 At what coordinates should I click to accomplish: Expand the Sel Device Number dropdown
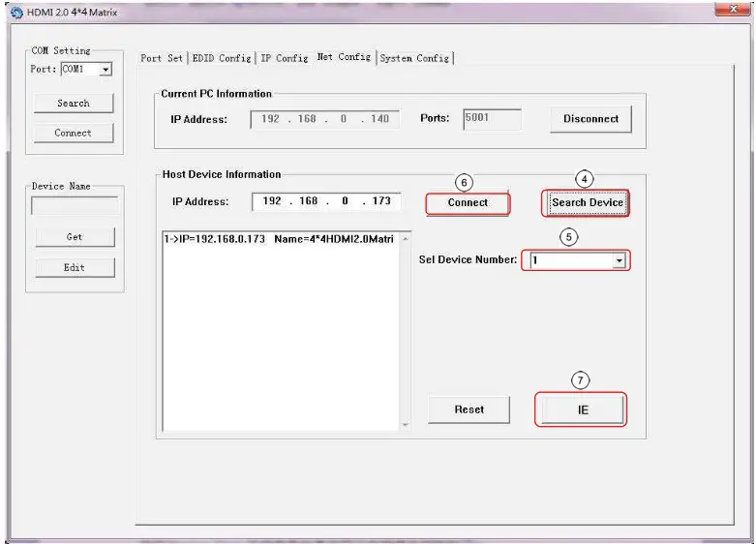point(620,260)
